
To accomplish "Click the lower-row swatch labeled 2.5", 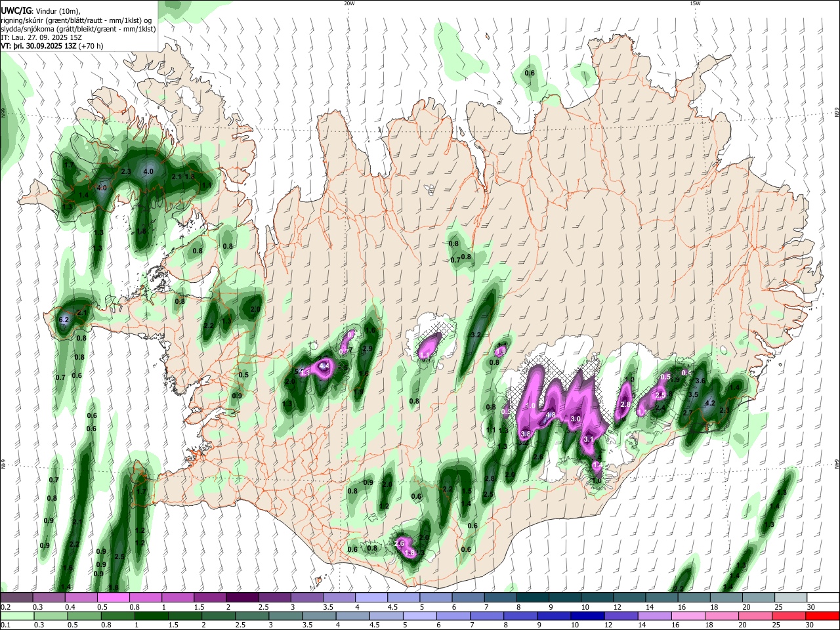I will coord(251,616).
